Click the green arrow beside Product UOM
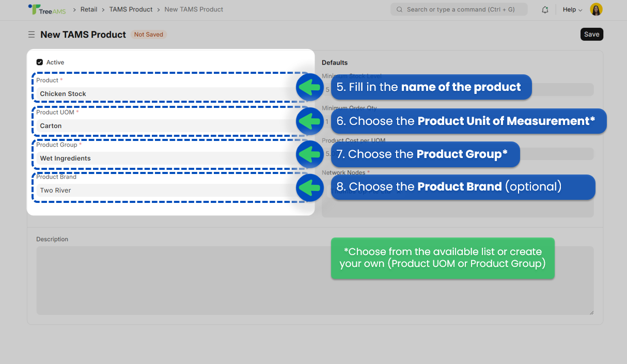Viewport: 627px width, 364px height. click(x=309, y=121)
